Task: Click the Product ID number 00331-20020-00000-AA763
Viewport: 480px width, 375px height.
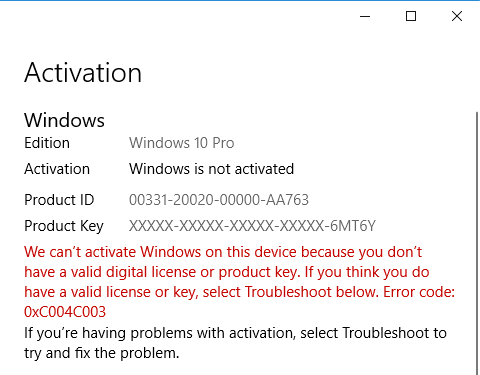Action: (219, 200)
